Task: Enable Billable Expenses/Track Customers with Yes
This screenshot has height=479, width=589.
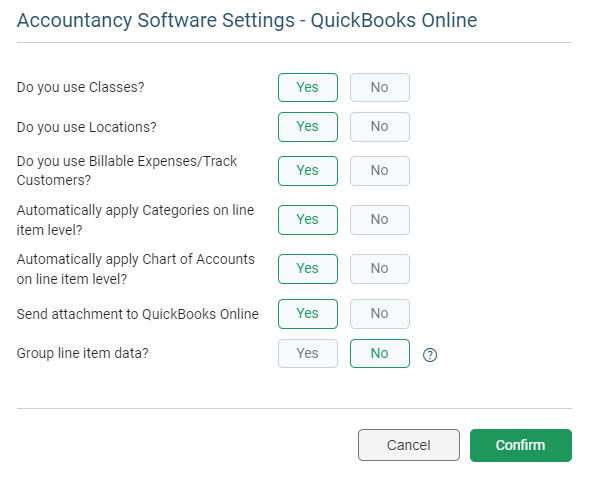Action: (x=308, y=171)
